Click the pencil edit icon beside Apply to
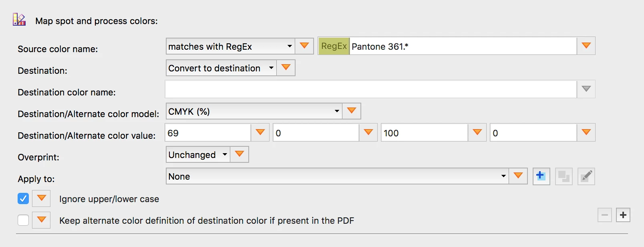 click(x=586, y=176)
